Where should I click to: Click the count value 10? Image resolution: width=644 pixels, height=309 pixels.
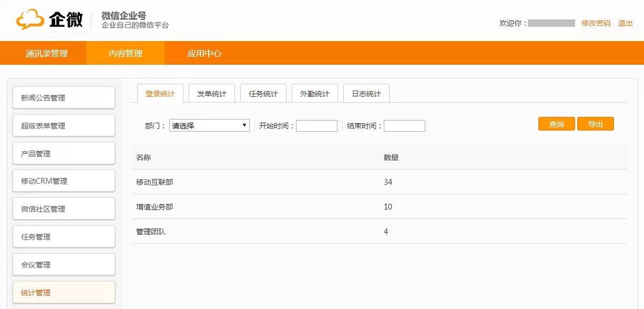click(x=388, y=207)
